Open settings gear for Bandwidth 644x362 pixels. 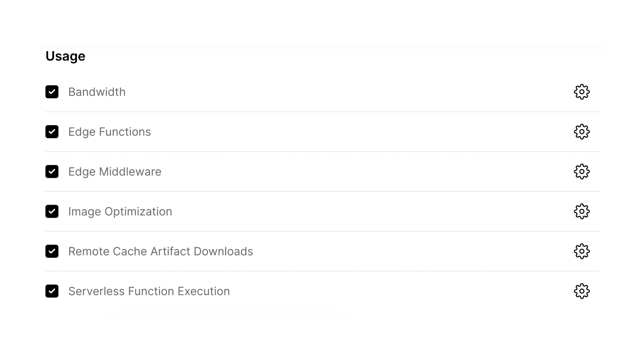pyautogui.click(x=582, y=92)
